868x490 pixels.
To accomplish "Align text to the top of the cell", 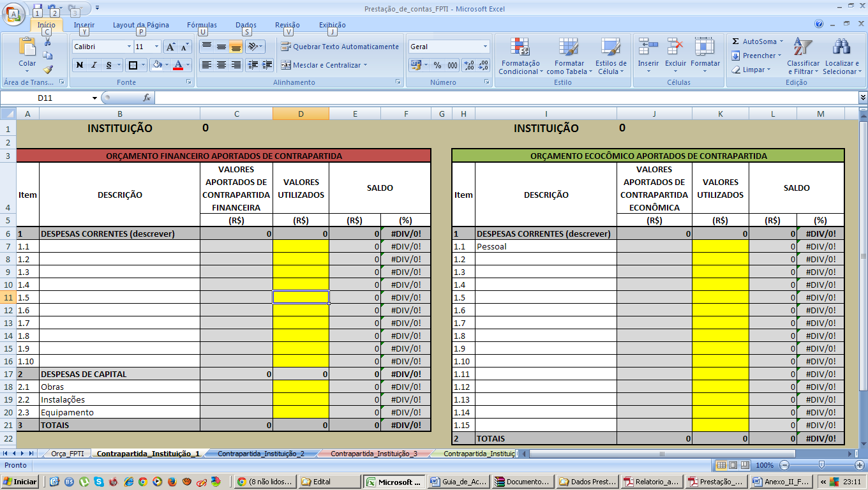I will pyautogui.click(x=207, y=47).
